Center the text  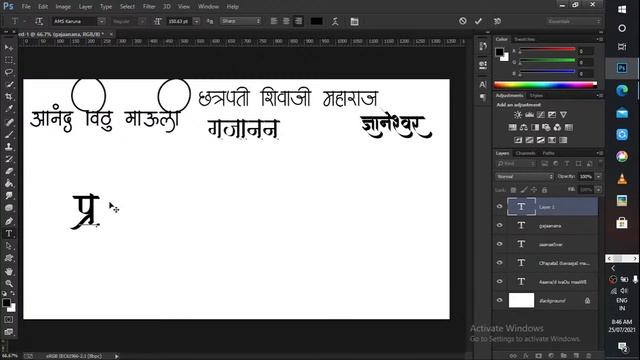point(286,21)
